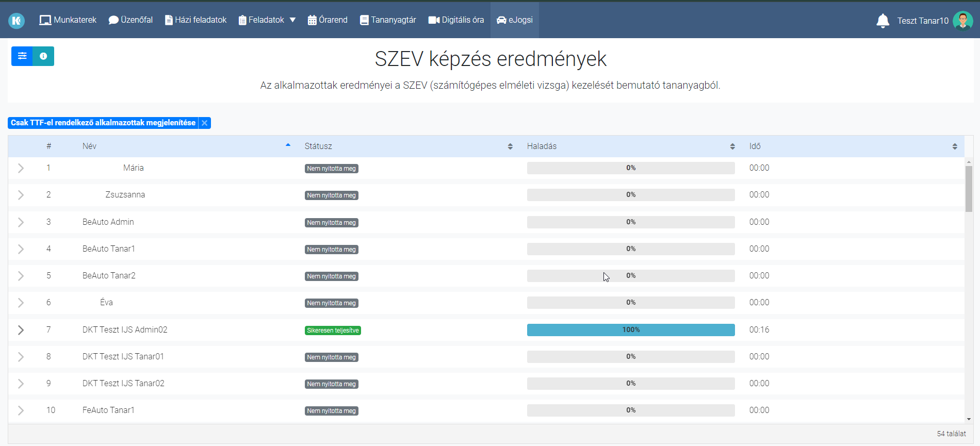The height and width of the screenshot is (446, 980).
Task: Expand the BeAuto Tanar1 row
Action: [x=21, y=249]
